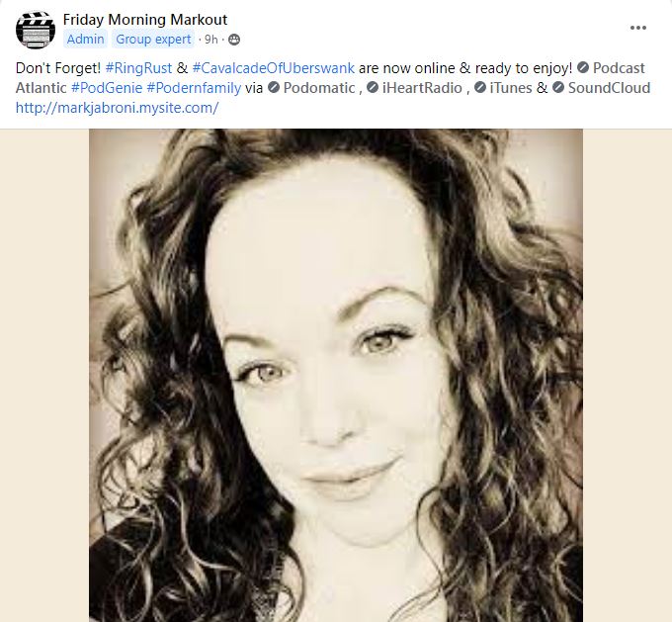Click the Group expert badge
Screen dimensions: 672x622
pyautogui.click(x=153, y=40)
